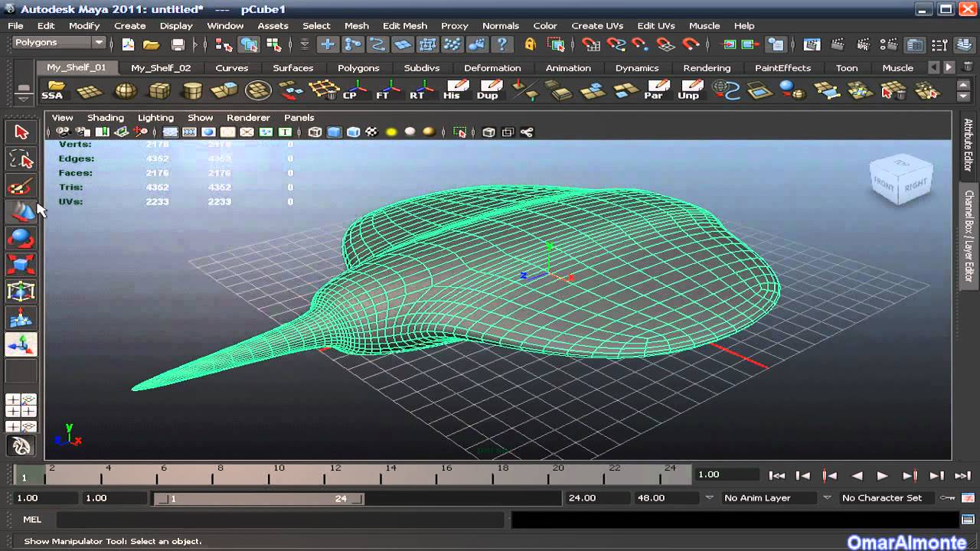This screenshot has width=980, height=551.
Task: Show previous shelf tabs with left arrow
Action: (934, 67)
